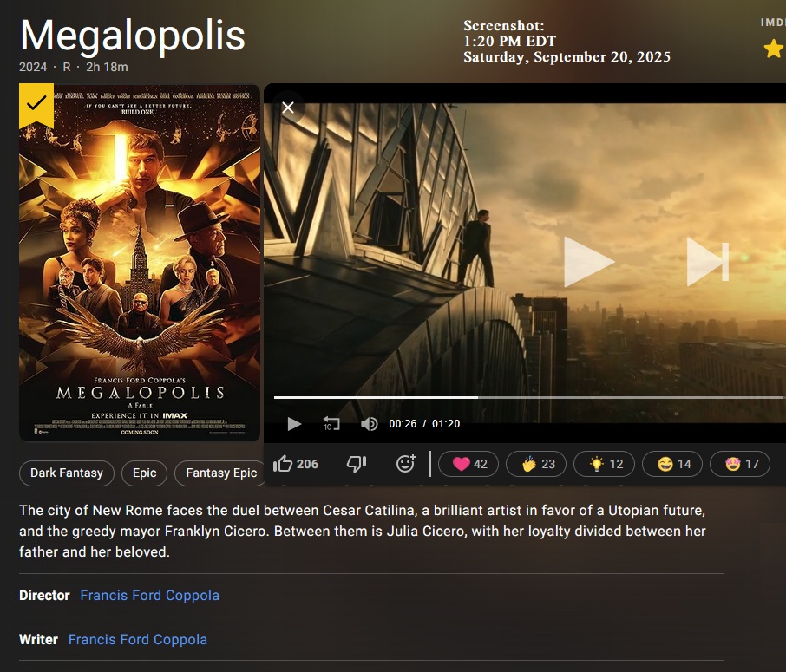This screenshot has height=672, width=786.
Task: Close the trailer video player
Action: coord(288,107)
